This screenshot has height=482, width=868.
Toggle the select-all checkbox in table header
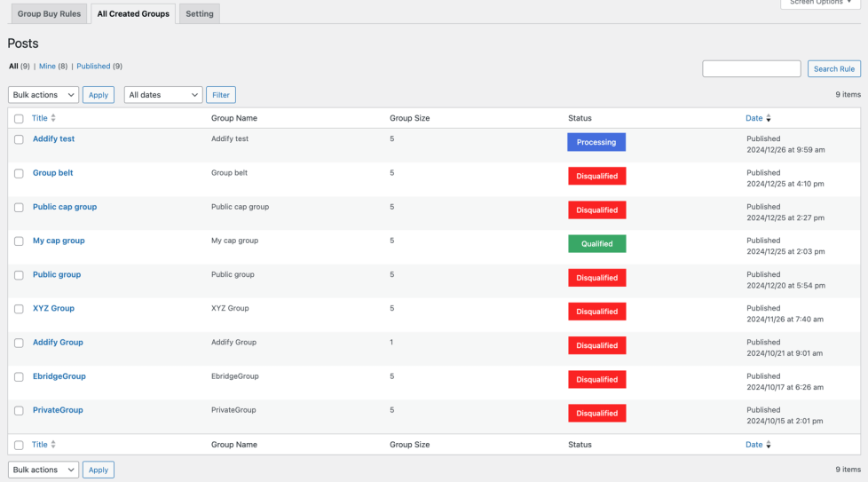pyautogui.click(x=19, y=119)
